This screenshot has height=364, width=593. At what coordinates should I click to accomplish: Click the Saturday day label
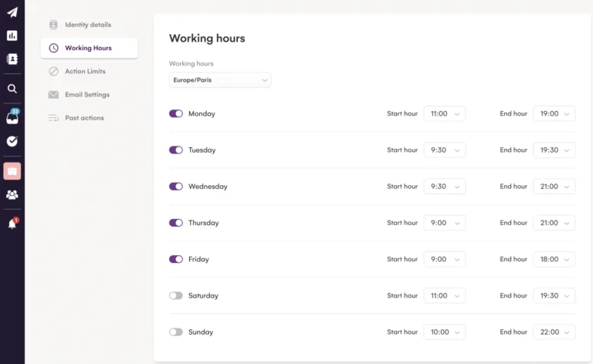[203, 295]
